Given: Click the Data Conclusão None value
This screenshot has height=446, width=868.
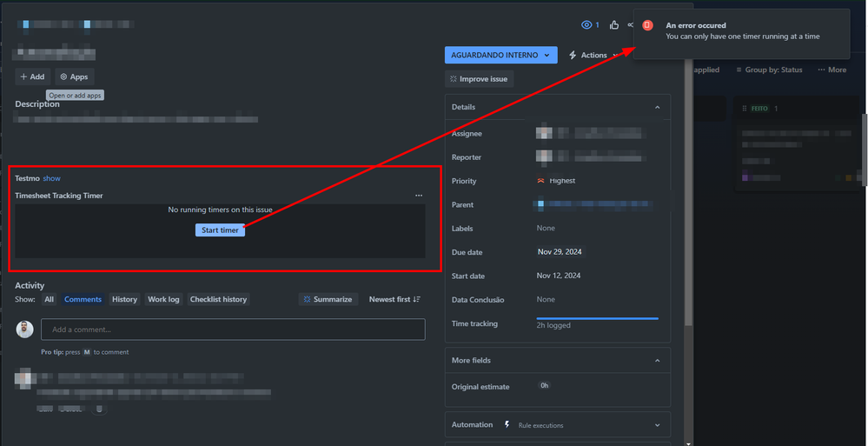Looking at the screenshot, I should click(x=546, y=299).
